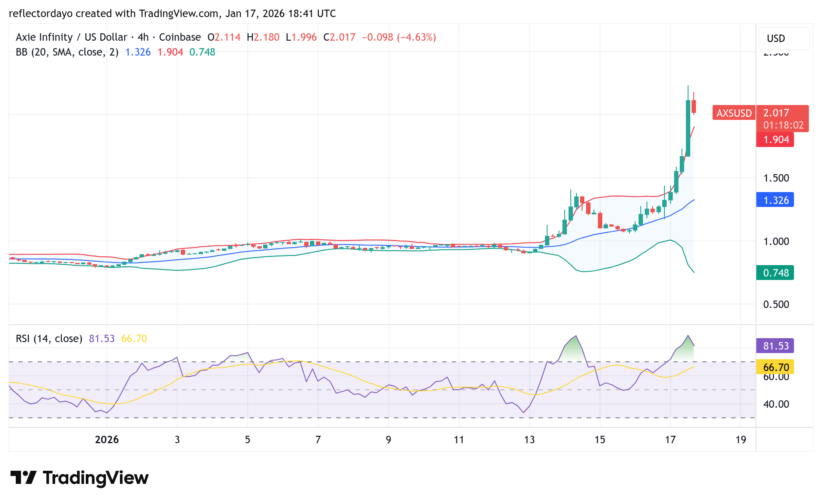This screenshot has height=504, width=822.
Task: Click the 66.70 value in RSI legend
Action: tap(134, 339)
